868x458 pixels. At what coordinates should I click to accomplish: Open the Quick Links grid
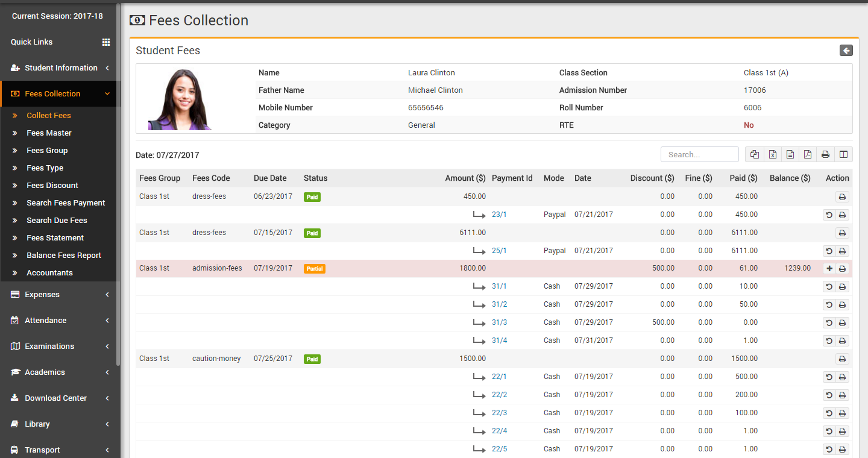pyautogui.click(x=106, y=42)
